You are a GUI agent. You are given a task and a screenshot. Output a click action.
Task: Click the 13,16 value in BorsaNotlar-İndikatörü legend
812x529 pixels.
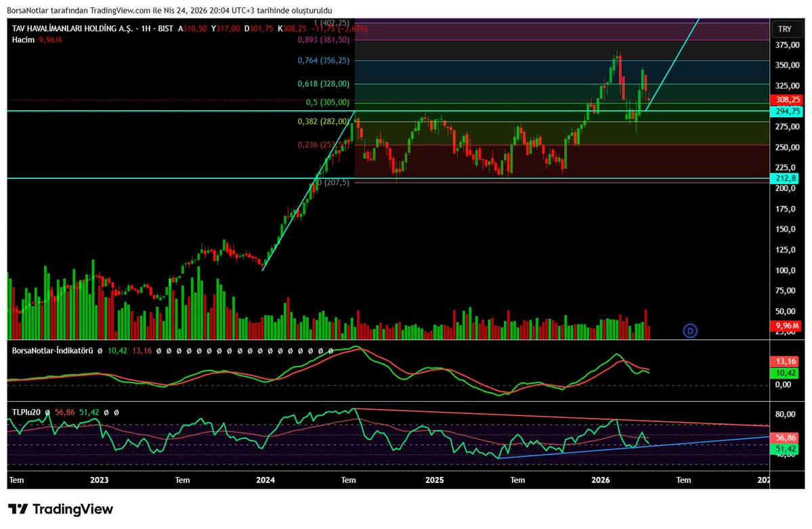[142, 351]
